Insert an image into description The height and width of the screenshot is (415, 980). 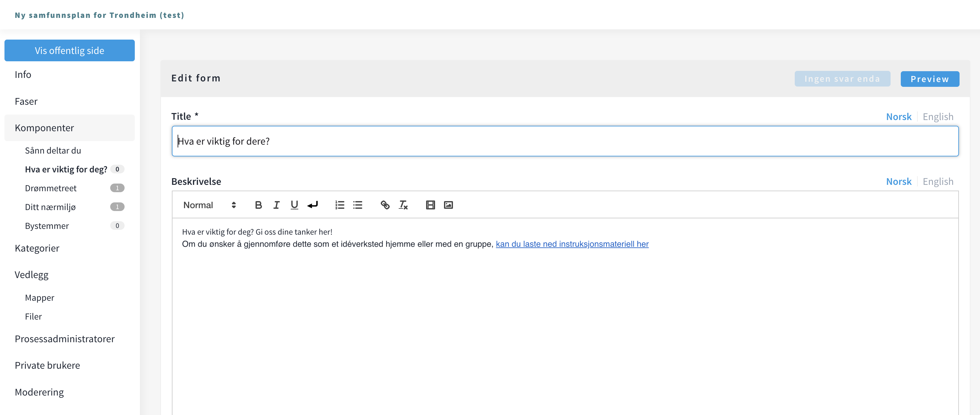tap(448, 205)
